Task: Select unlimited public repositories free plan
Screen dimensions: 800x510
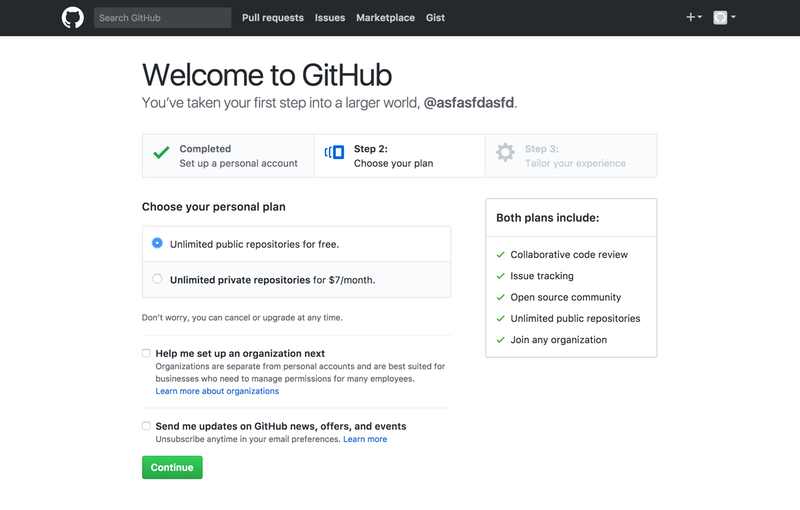Action: coord(157,243)
